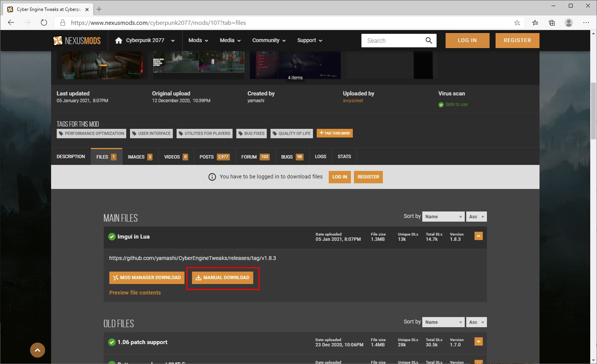Open browser settings three-dots menu

586,23
